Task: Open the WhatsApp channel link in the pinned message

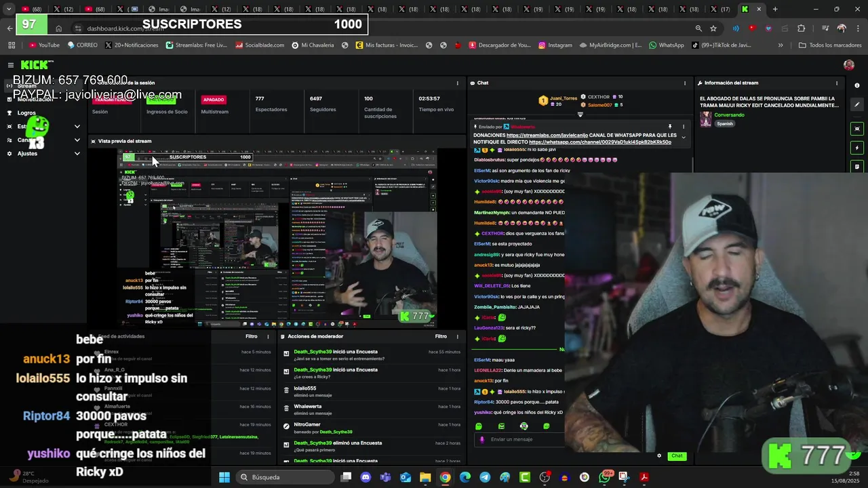Action: click(x=600, y=142)
